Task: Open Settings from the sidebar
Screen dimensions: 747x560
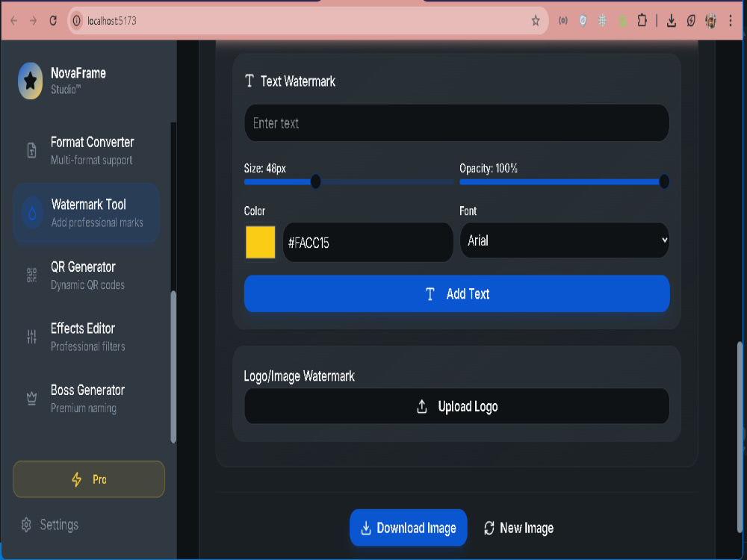Action: [50, 525]
